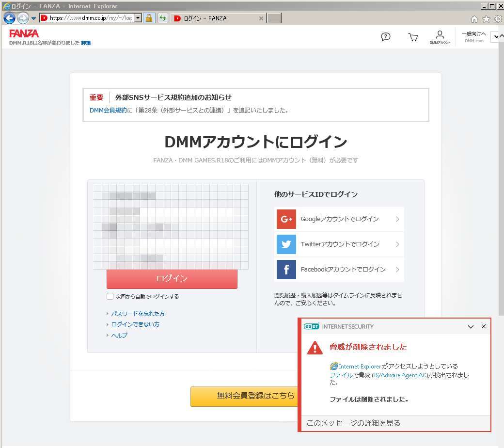This screenshot has height=448, width=504.
Task: Maximize the Internet Explorer window
Action: [492, 6]
